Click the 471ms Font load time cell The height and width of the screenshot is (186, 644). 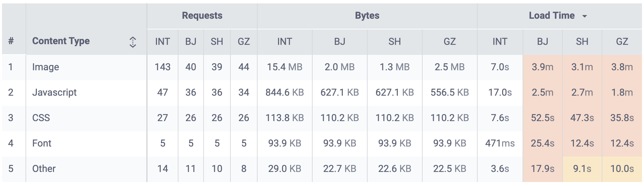click(500, 144)
